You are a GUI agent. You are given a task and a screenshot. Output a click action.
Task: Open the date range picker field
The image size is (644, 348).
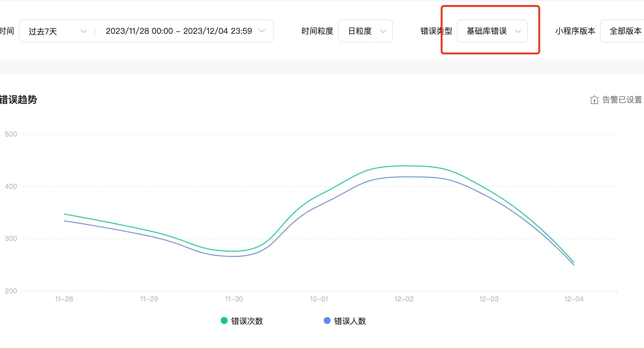click(x=179, y=31)
